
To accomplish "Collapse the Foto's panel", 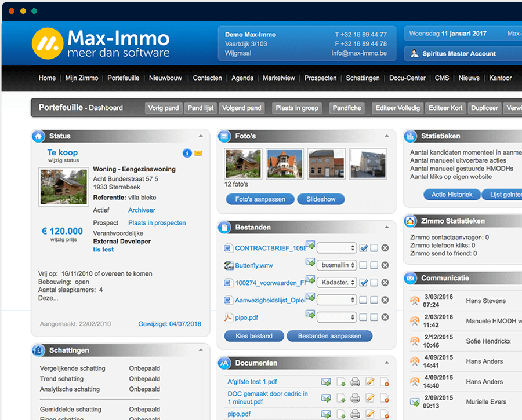I will (x=386, y=136).
